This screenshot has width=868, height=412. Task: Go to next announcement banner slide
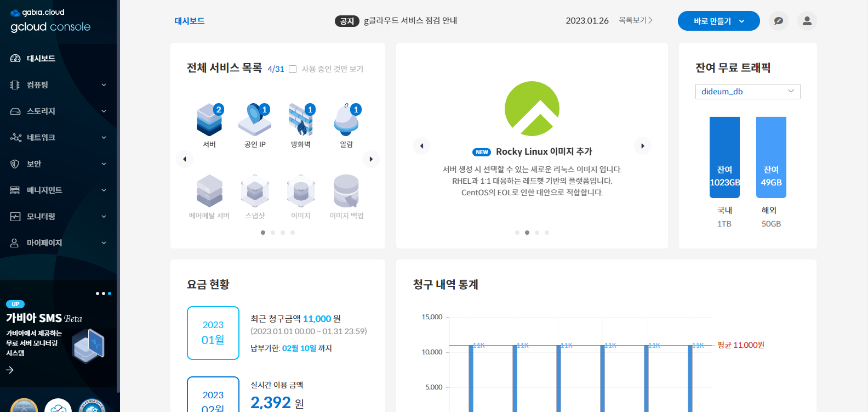click(643, 146)
